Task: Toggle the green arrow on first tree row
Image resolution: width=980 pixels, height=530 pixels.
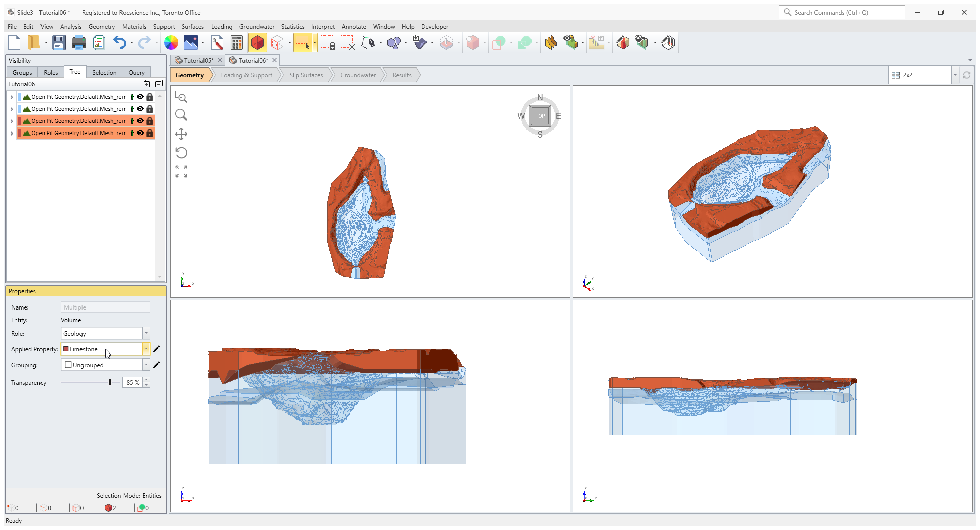Action: [x=132, y=97]
